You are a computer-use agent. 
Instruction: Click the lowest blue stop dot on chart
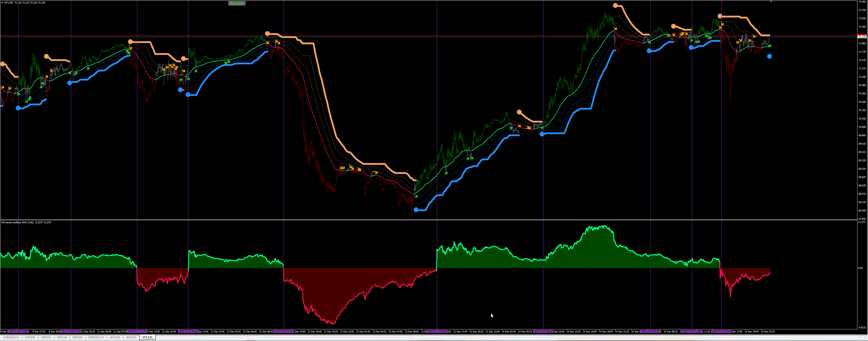416,210
